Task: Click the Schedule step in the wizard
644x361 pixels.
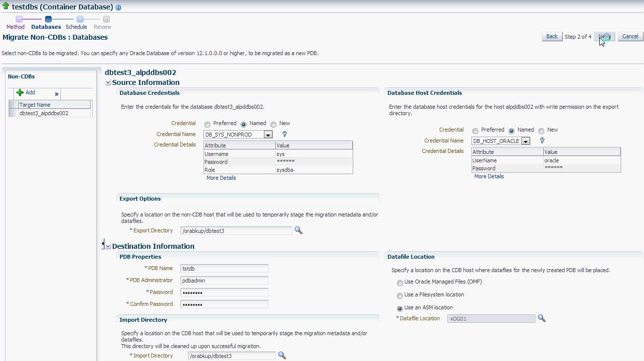Action: (x=76, y=27)
